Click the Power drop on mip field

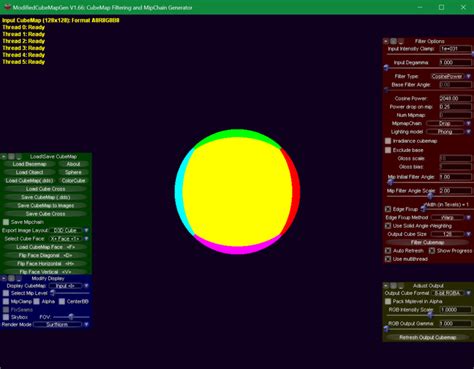pos(455,107)
